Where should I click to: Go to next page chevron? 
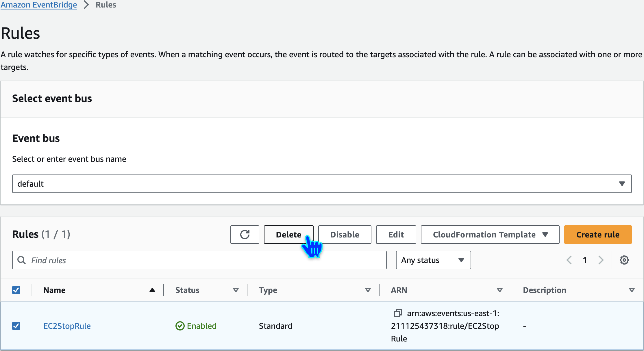pyautogui.click(x=601, y=260)
